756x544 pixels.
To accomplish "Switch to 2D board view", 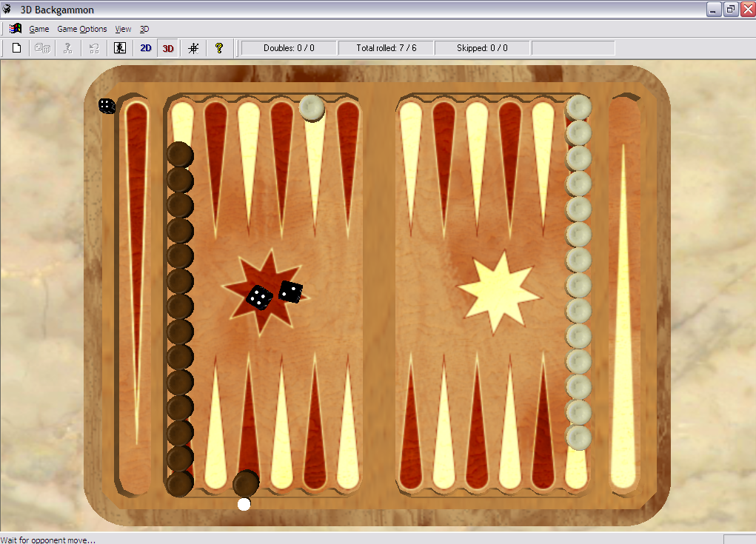I will 145,47.
